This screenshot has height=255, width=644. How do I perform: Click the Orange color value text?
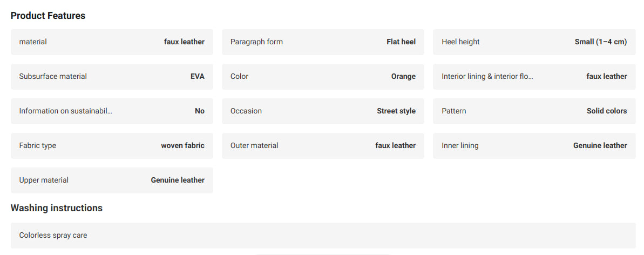point(403,77)
